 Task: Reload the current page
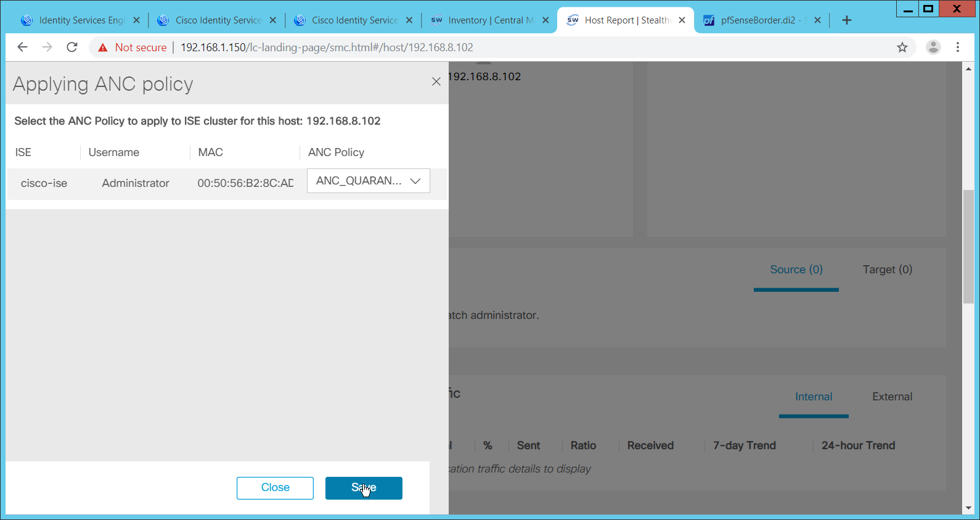72,47
